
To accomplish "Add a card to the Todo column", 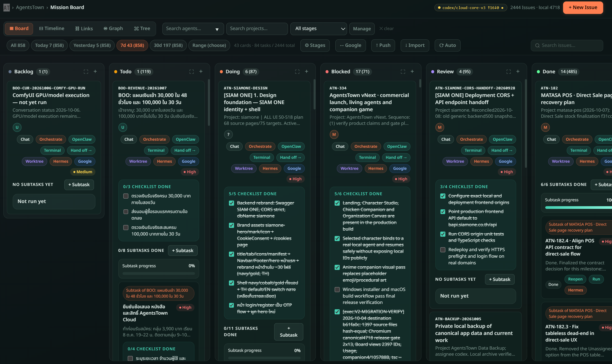I will tap(201, 71).
